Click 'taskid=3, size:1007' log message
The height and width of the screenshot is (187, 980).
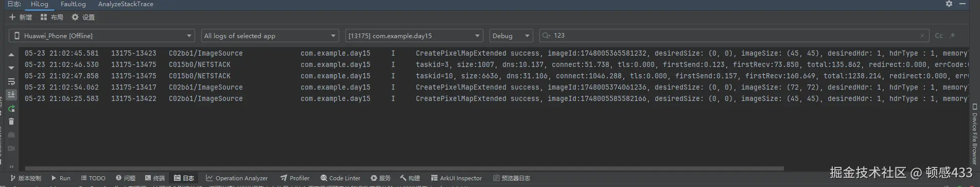[455, 64]
